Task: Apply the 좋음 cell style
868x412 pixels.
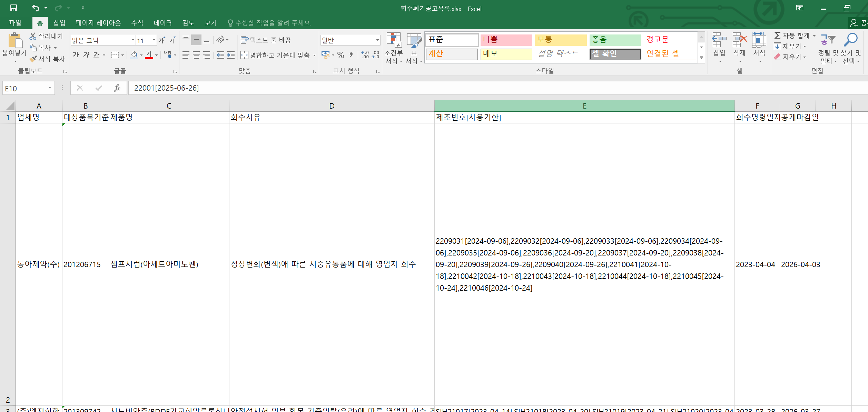Action: tap(615, 40)
